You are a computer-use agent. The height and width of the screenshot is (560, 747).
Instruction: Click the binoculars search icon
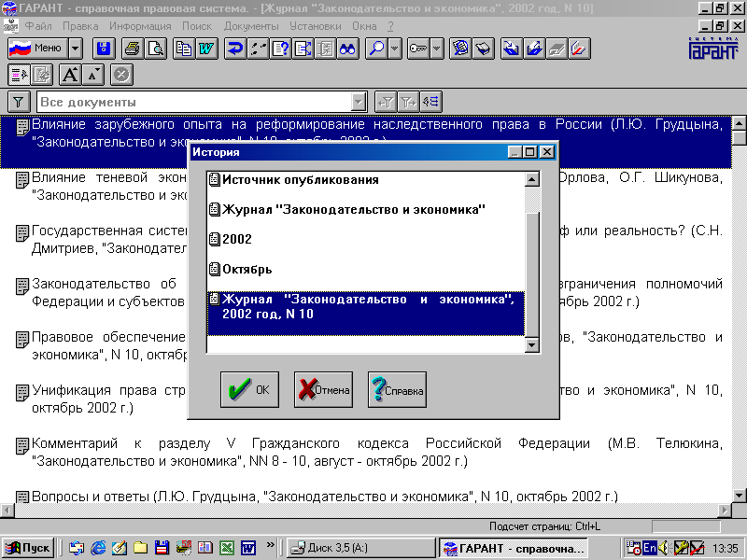347,49
